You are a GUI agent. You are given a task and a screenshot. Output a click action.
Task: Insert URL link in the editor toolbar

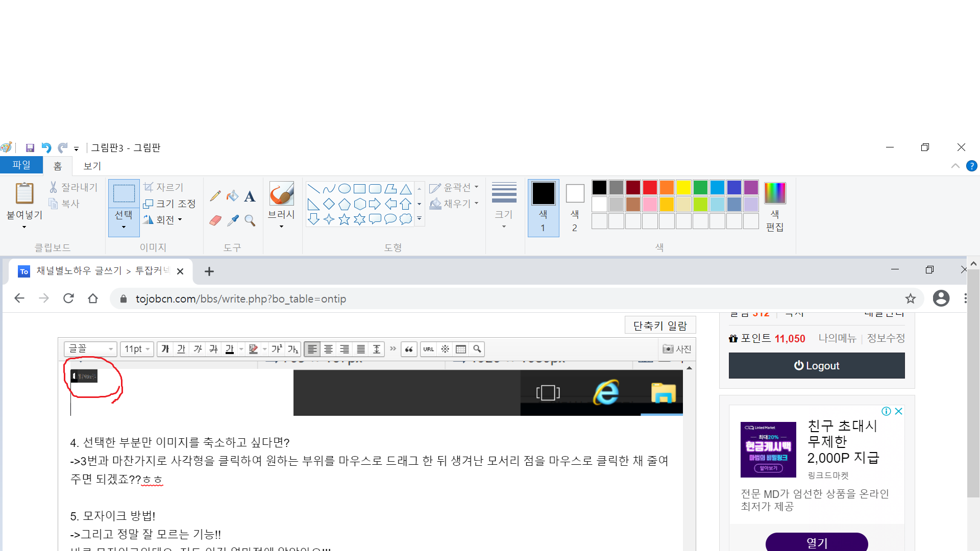pyautogui.click(x=428, y=349)
